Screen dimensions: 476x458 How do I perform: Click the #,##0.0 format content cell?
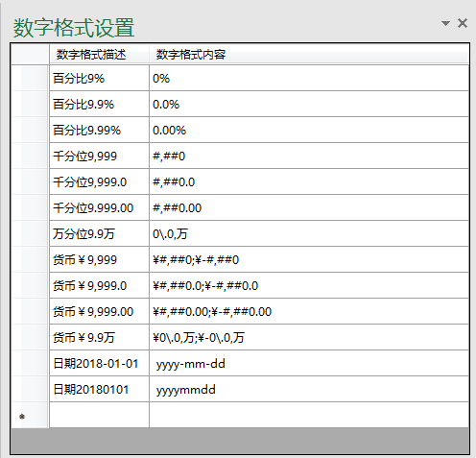(309, 182)
